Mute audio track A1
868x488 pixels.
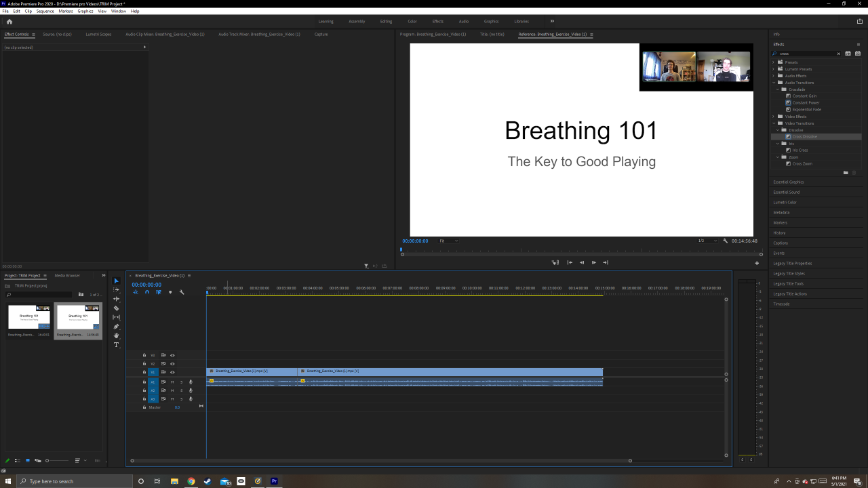coord(172,382)
